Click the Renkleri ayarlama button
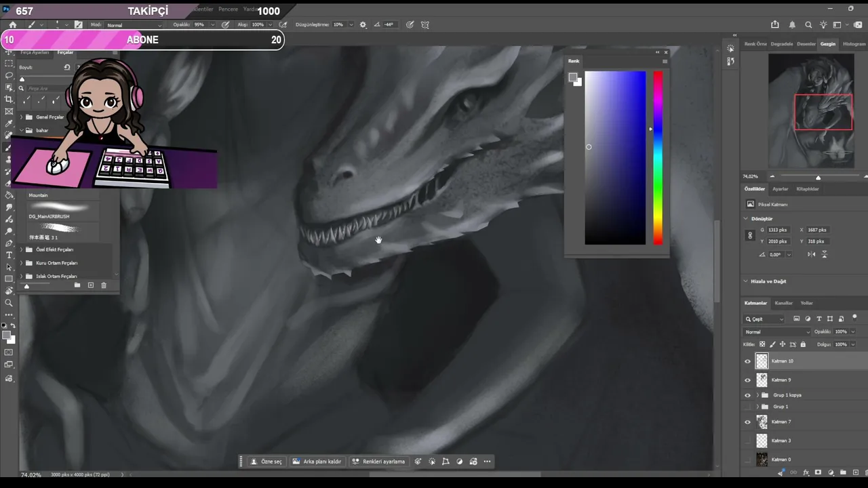The width and height of the screenshot is (868, 488). (378, 462)
